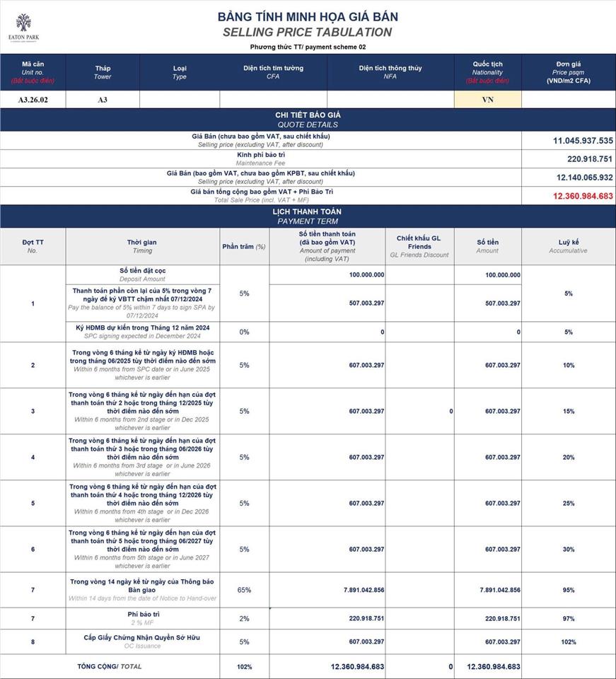
Task: Click the 'Loại Type' column header
Action: [180, 72]
